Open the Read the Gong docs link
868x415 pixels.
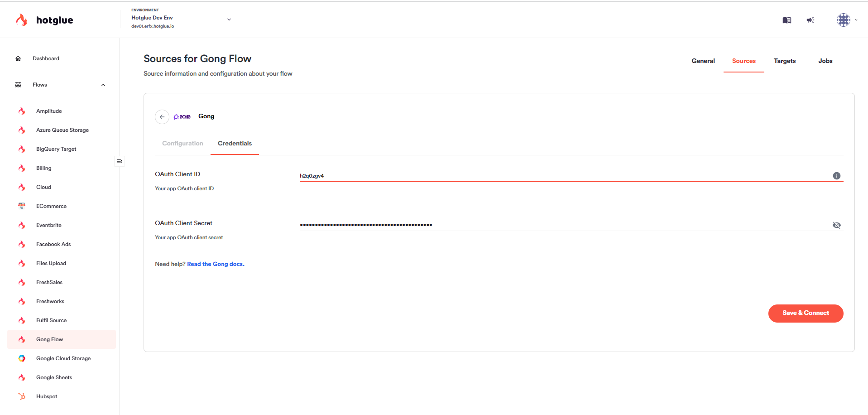(x=216, y=264)
